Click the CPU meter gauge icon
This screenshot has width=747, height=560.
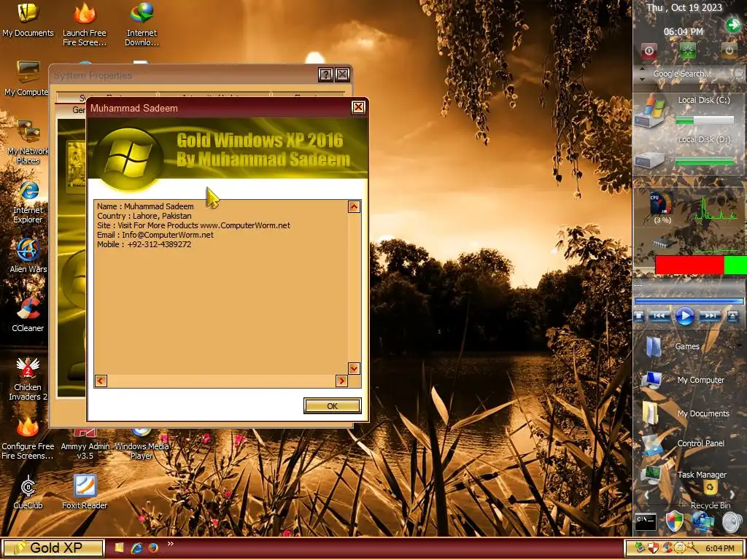[x=662, y=204]
